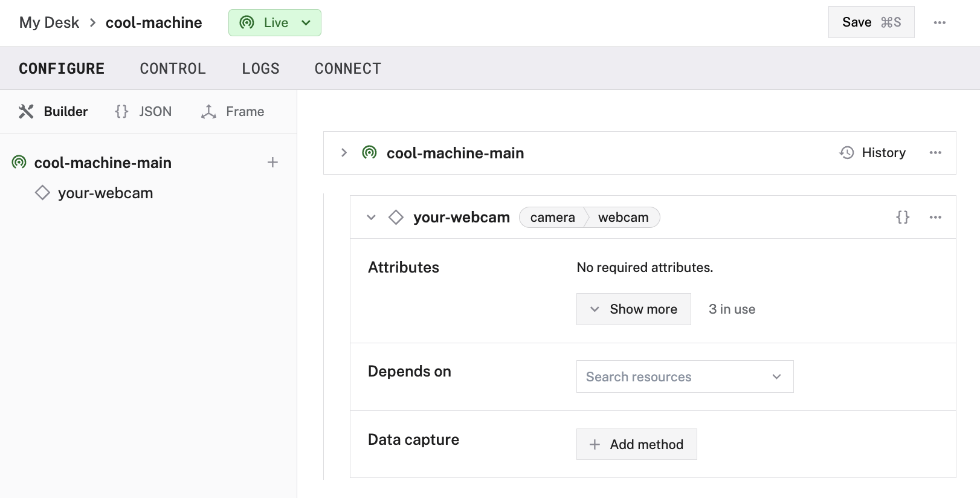Expand the cool-machine-main card
Image resolution: width=980 pixels, height=498 pixels.
click(344, 153)
